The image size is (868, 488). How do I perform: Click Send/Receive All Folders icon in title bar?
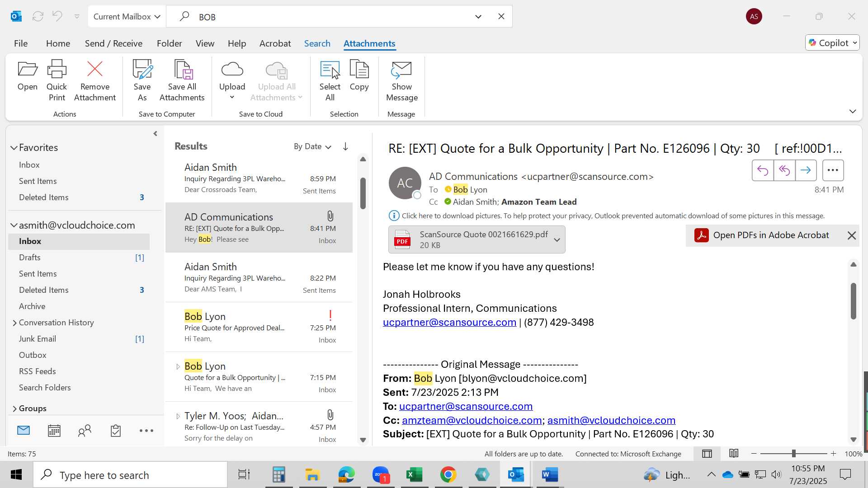pyautogui.click(x=38, y=17)
